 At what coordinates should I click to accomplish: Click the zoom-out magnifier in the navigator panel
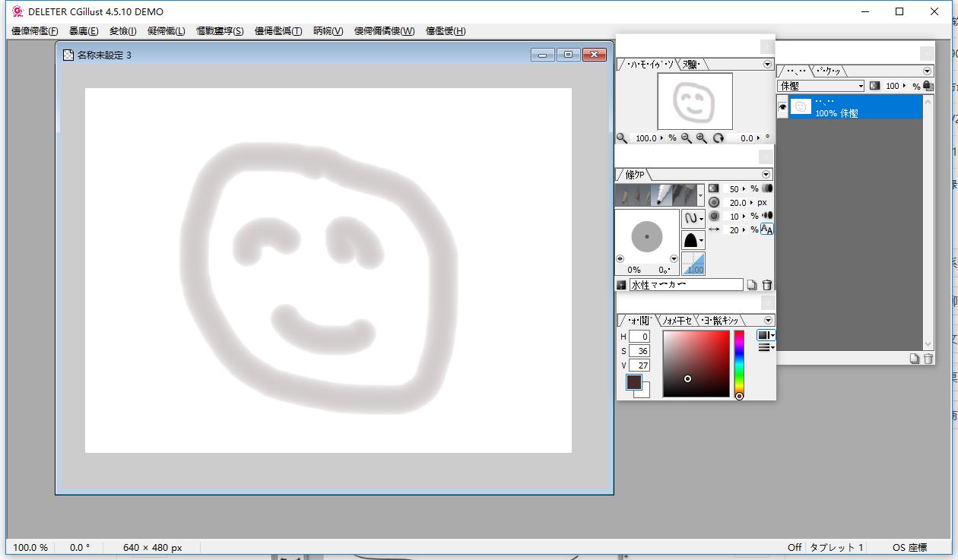[x=687, y=138]
